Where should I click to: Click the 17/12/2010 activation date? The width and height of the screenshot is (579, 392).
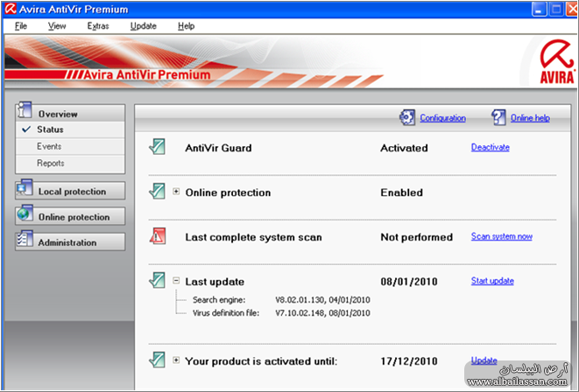(x=409, y=361)
